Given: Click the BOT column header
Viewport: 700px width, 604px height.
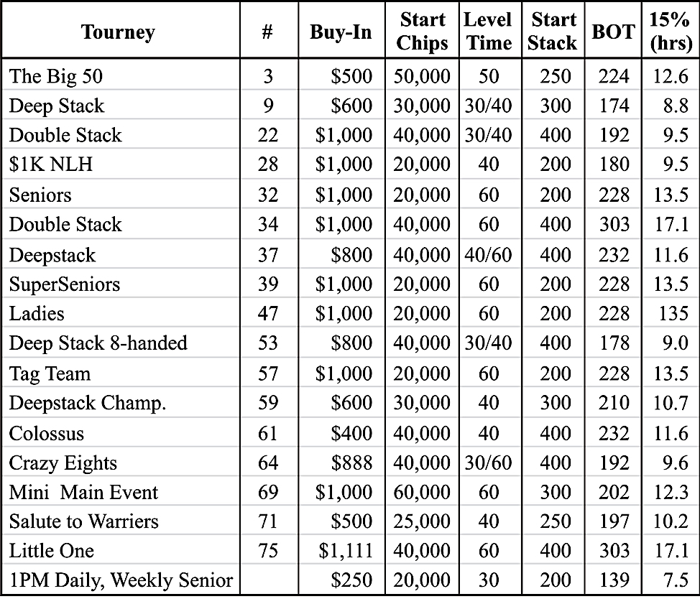Looking at the screenshot, I should (613, 32).
